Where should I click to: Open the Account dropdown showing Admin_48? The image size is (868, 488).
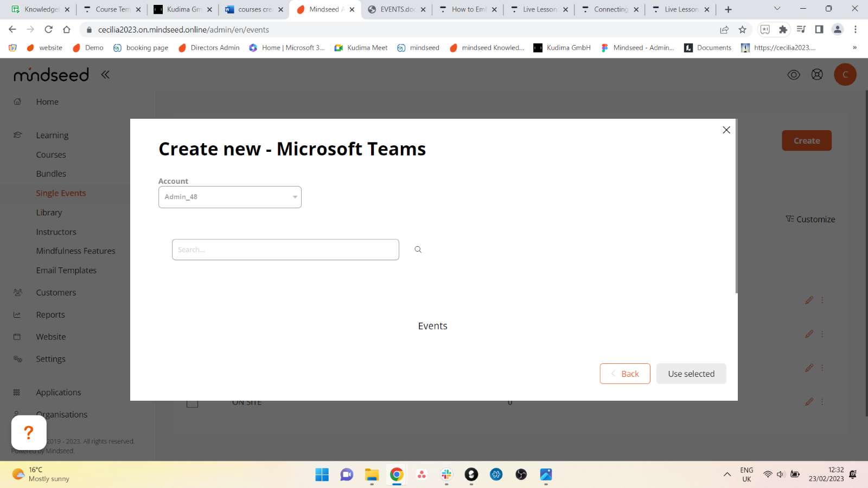[230, 197]
